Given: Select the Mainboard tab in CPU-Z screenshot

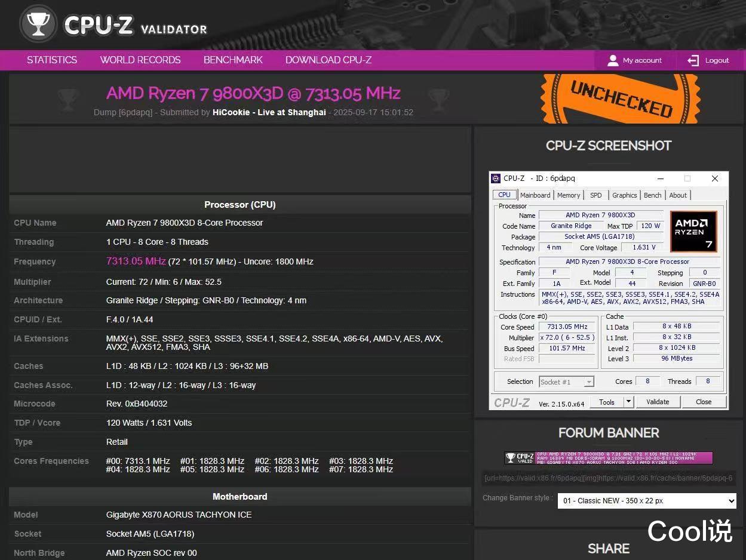Looking at the screenshot, I should 535,195.
